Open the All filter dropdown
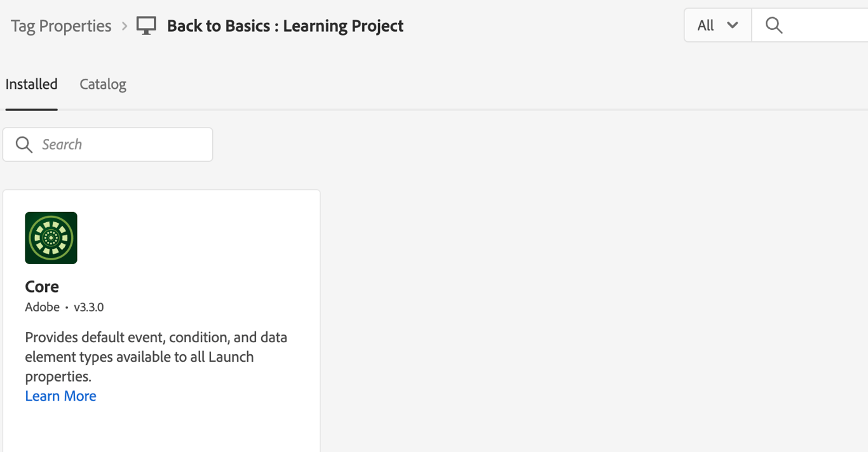868x452 pixels. coord(717,25)
